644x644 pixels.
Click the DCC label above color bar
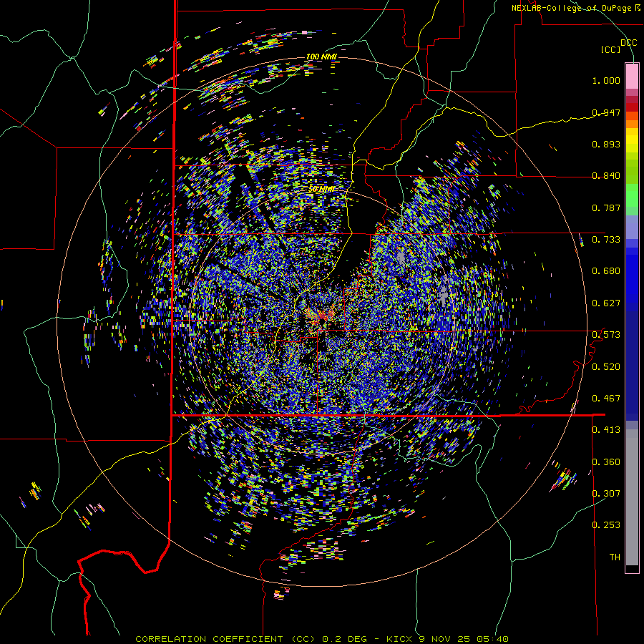click(x=628, y=42)
